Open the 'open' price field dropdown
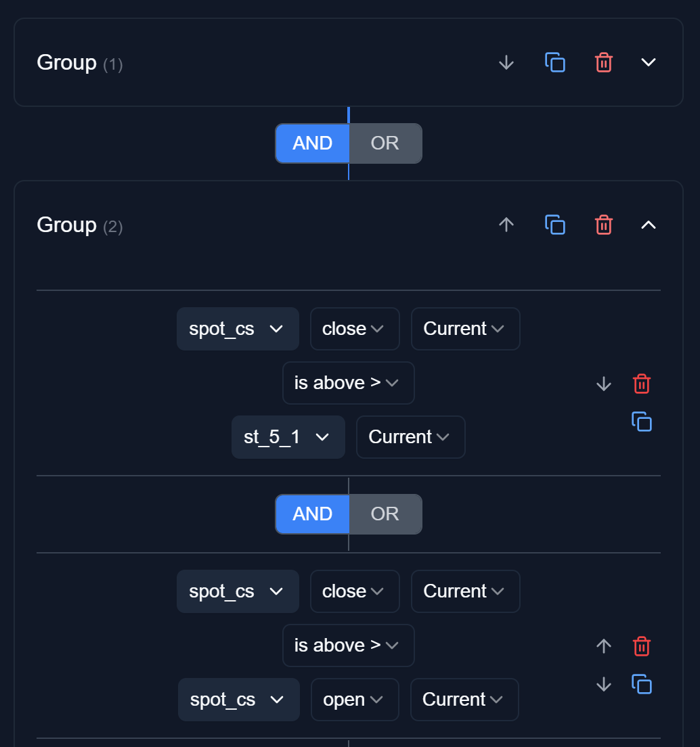Screen dimensions: 700x747 (x=355, y=700)
